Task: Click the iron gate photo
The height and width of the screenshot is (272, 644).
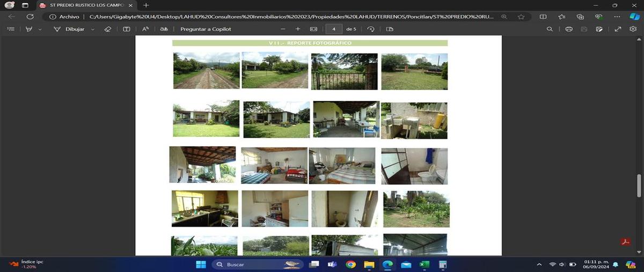Action: pos(344,71)
